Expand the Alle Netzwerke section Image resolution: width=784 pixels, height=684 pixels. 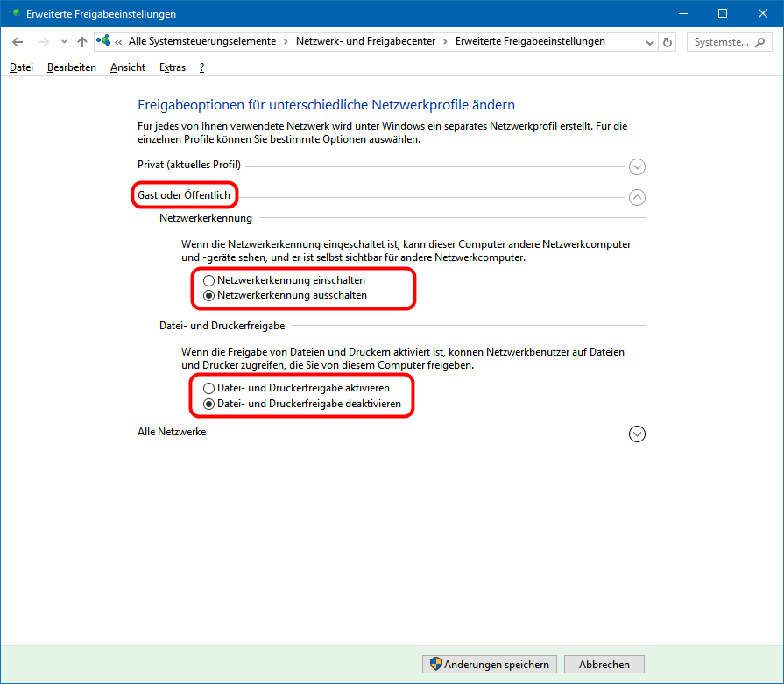[637, 434]
